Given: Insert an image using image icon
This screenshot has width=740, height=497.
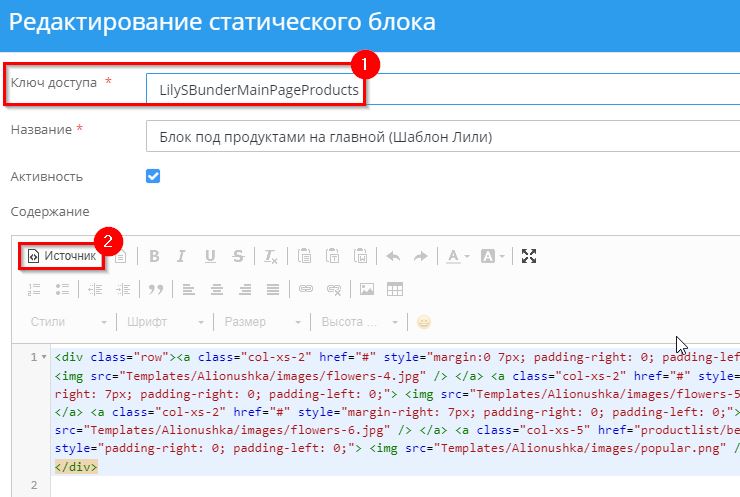Looking at the screenshot, I should coord(367,289).
